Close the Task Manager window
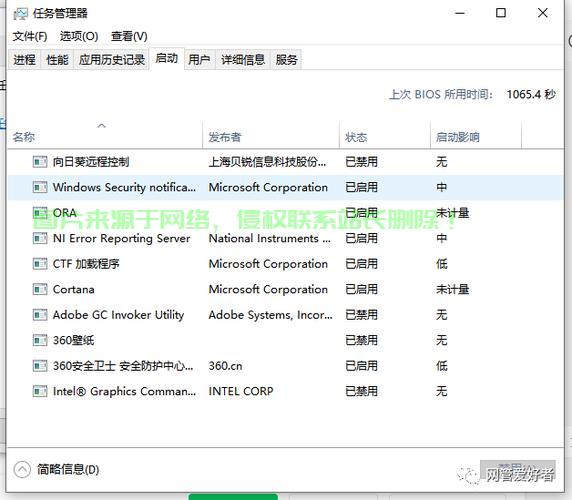572x500 pixels. pyautogui.click(x=542, y=13)
